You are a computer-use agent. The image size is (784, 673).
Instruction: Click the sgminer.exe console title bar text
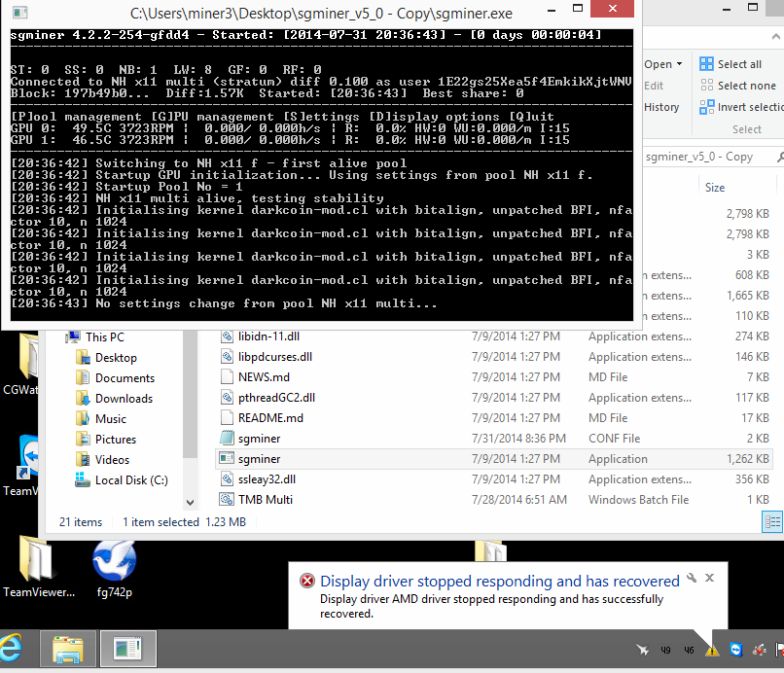pyautogui.click(x=322, y=14)
